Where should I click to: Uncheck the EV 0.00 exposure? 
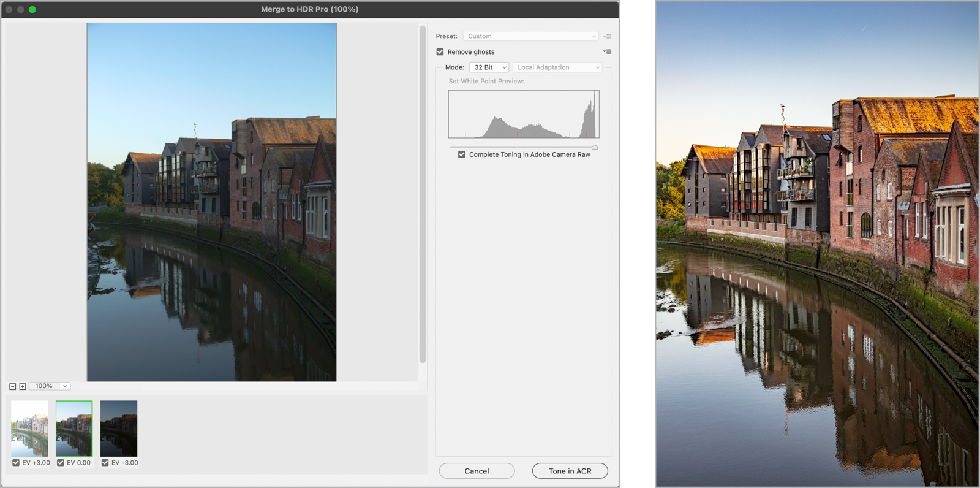coord(61,463)
